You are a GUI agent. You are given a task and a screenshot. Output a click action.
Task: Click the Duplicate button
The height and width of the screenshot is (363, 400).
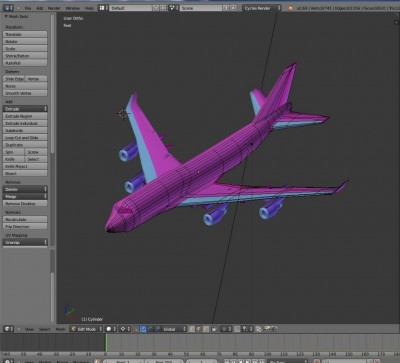(25, 145)
